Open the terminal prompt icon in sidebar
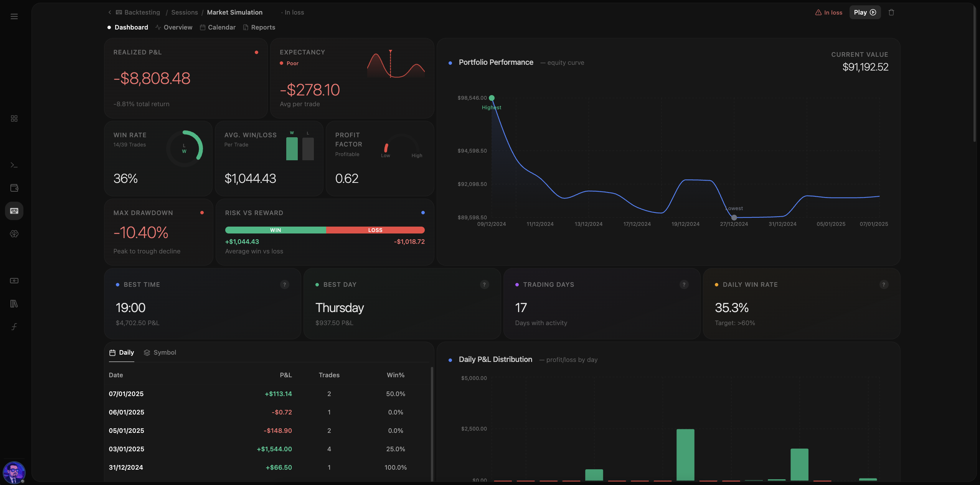This screenshot has width=980, height=485. pyautogui.click(x=14, y=165)
